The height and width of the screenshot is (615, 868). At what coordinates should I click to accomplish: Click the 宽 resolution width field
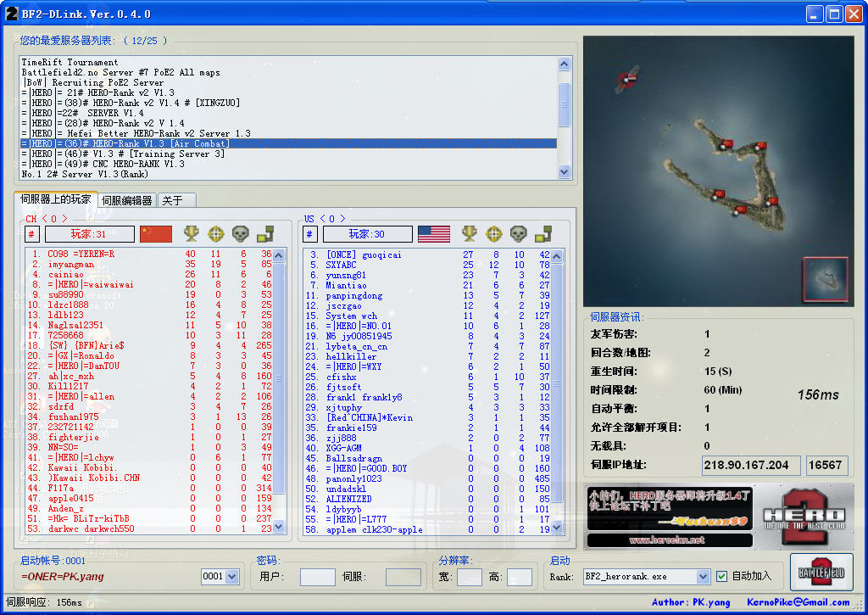pyautogui.click(x=470, y=577)
